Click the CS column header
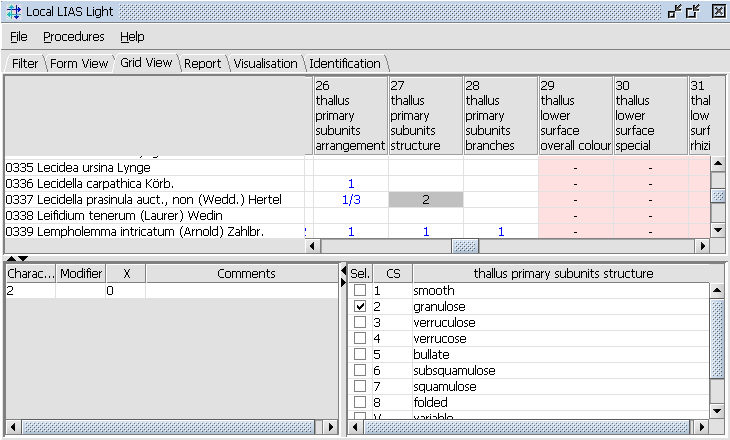The image size is (730, 440). tap(392, 273)
